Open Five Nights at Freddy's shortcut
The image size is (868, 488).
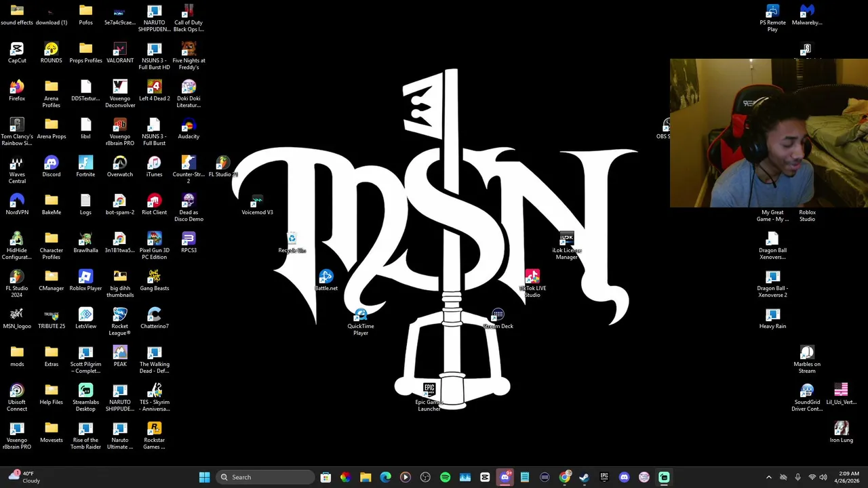189,56
